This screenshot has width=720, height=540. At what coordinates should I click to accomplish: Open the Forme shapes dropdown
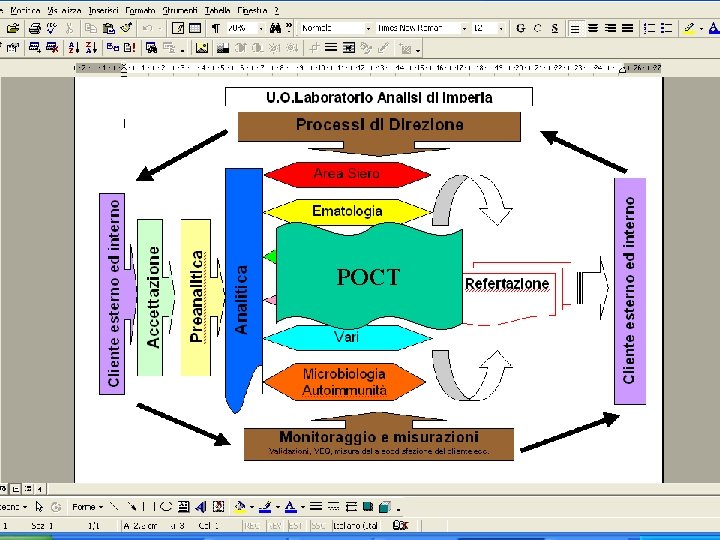tap(86, 507)
